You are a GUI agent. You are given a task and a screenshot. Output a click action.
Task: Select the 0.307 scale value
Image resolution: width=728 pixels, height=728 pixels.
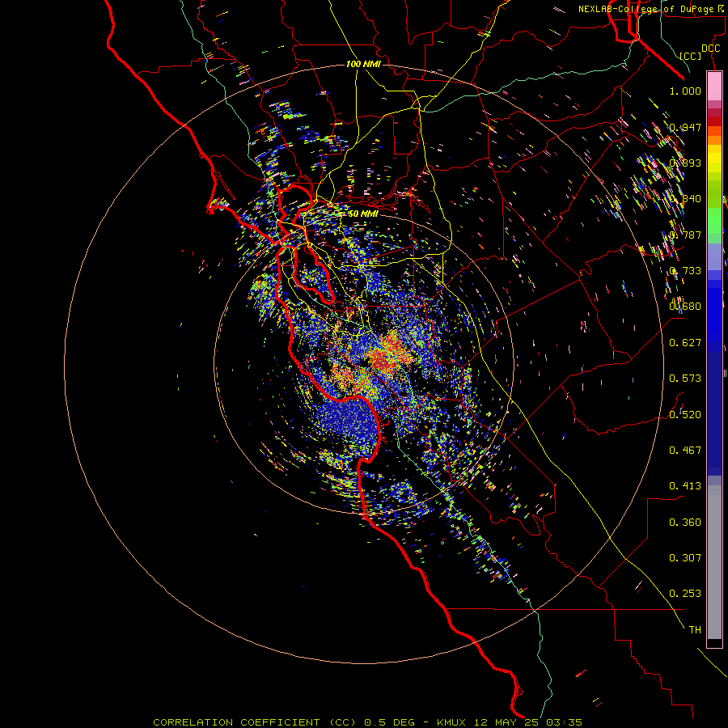[685, 557]
